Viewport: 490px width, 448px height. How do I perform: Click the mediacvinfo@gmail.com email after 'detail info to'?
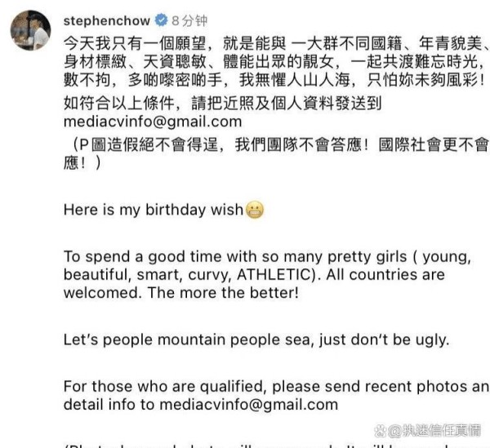pos(249,404)
